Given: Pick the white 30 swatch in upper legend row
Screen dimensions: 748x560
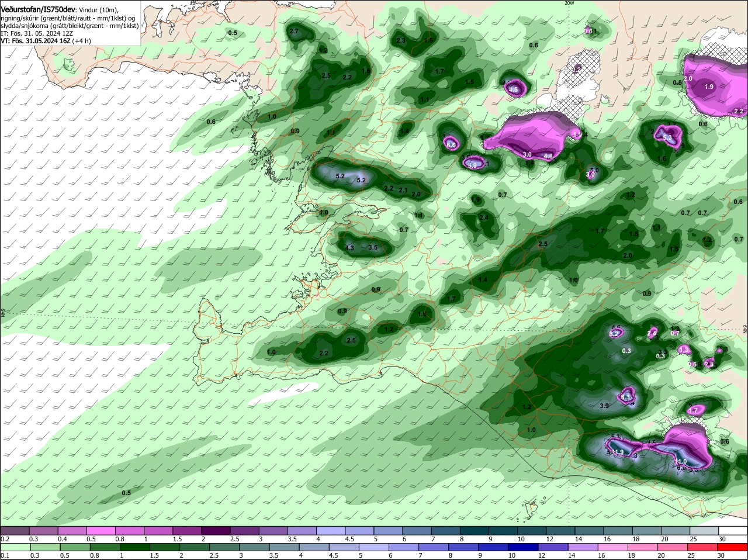Looking at the screenshot, I should click(733, 531).
